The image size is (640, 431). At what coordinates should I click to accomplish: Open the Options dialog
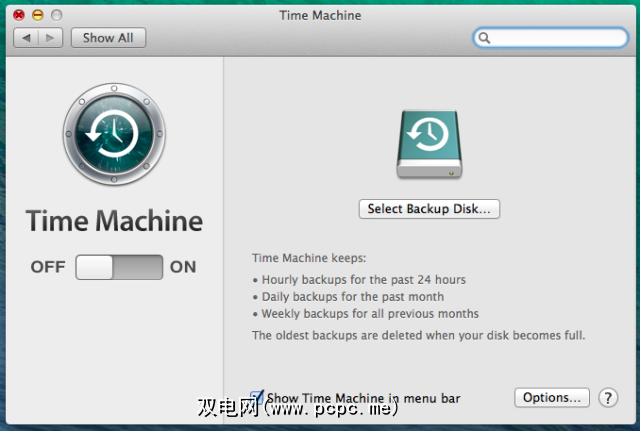click(552, 398)
